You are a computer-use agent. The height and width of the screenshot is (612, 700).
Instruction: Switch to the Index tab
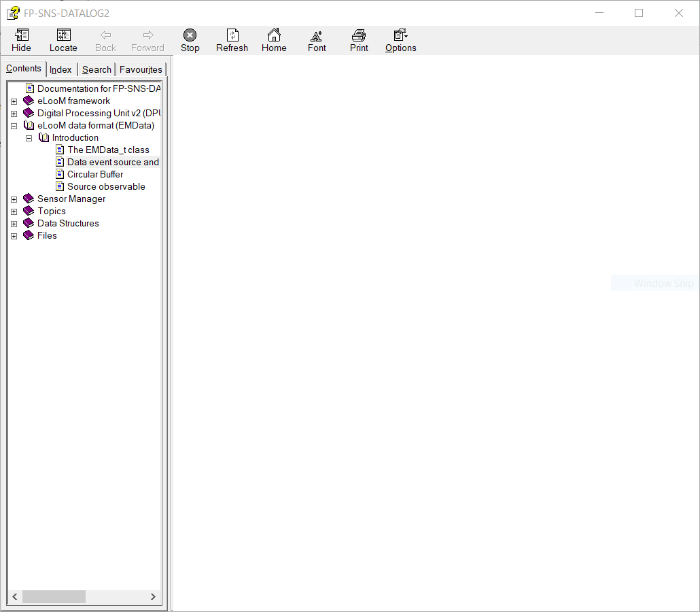[60, 69]
